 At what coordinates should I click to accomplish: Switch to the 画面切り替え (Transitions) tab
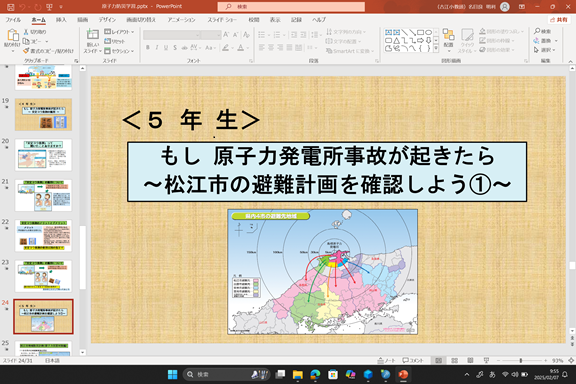[x=141, y=20]
